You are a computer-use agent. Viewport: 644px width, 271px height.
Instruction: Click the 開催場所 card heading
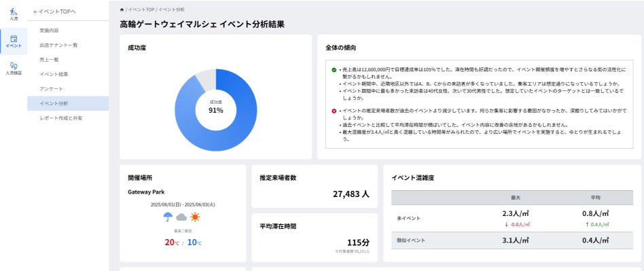coord(140,178)
